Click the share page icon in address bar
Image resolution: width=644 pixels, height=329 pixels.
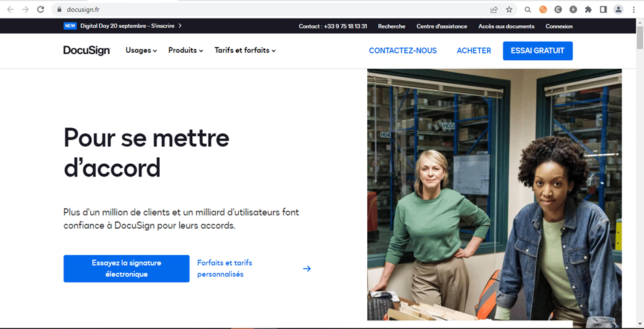(494, 9)
